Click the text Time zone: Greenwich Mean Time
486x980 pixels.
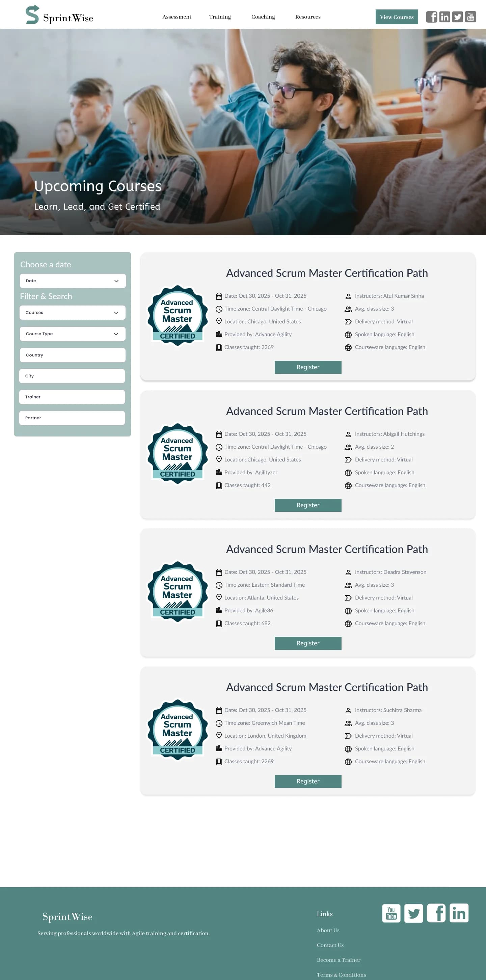264,723
